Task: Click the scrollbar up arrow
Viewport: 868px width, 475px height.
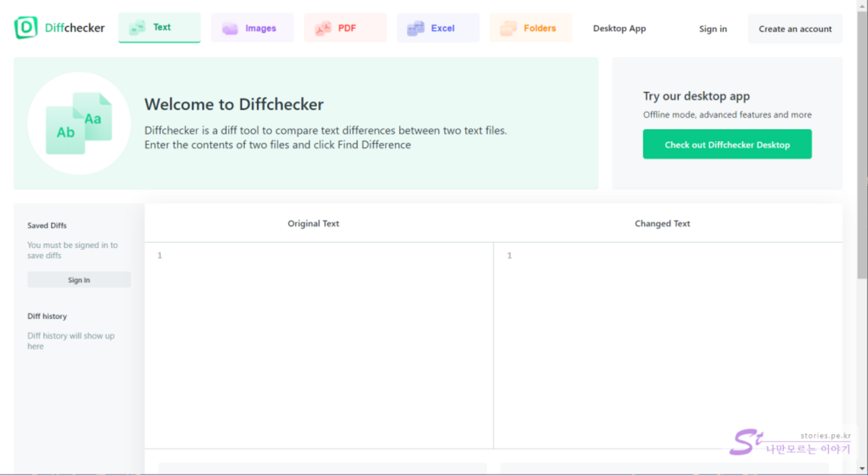Action: 862,5
